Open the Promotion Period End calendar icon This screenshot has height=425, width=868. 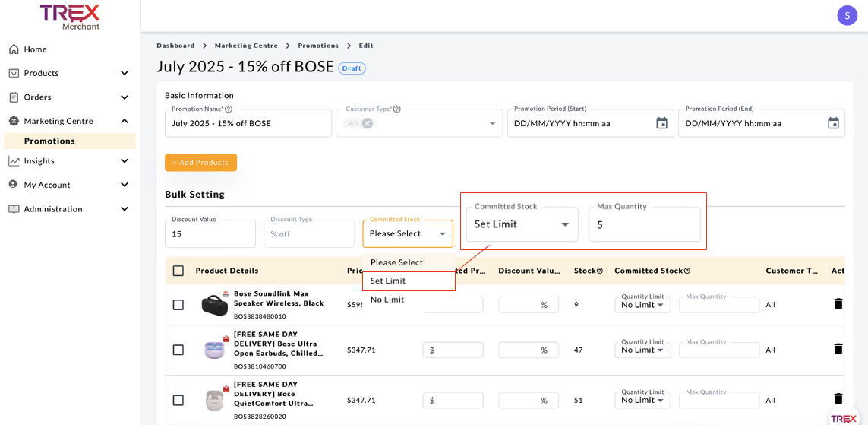coord(833,123)
